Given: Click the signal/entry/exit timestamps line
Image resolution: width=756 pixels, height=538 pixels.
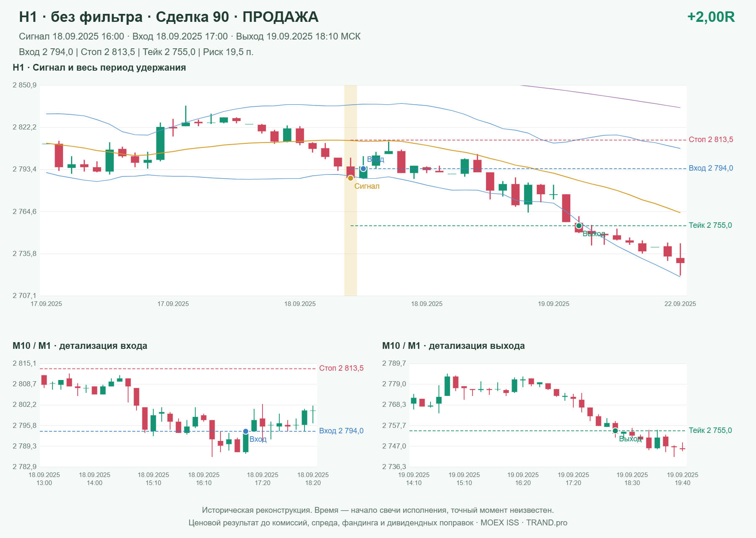Looking at the screenshot, I should pos(190,37).
